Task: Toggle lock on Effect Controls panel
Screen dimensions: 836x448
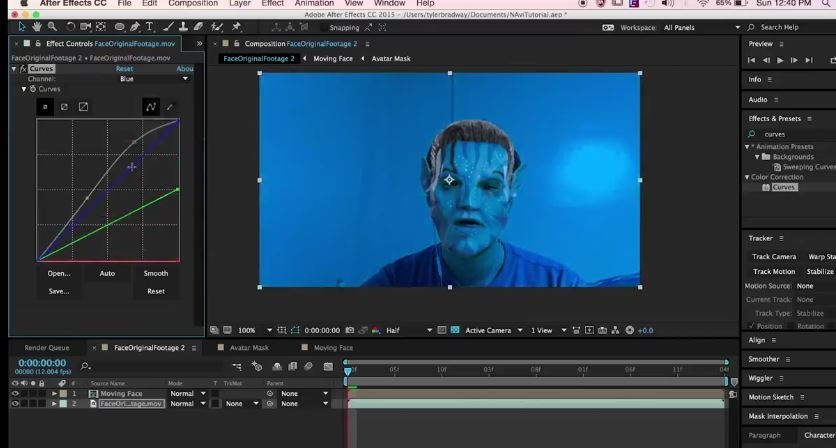Action: pos(38,44)
